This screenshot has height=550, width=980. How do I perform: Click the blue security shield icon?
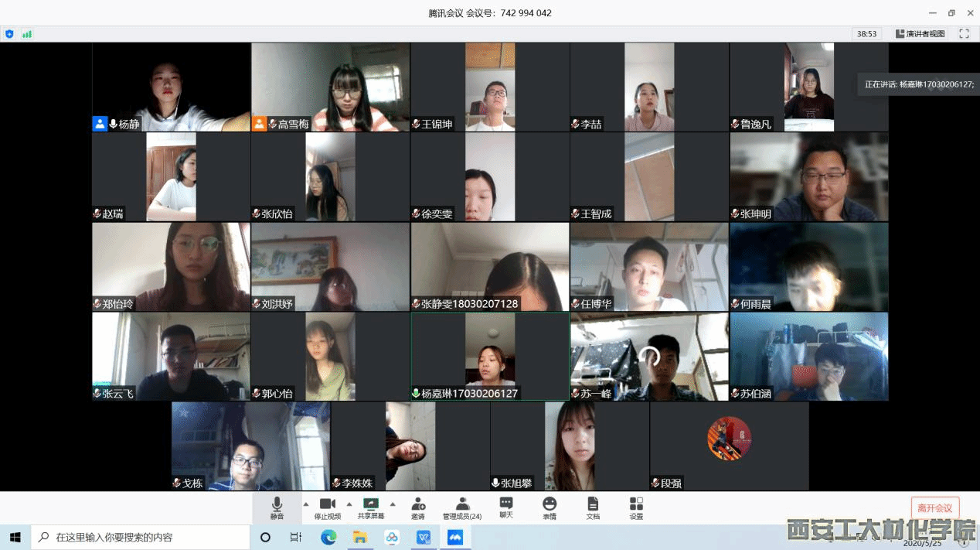point(9,34)
